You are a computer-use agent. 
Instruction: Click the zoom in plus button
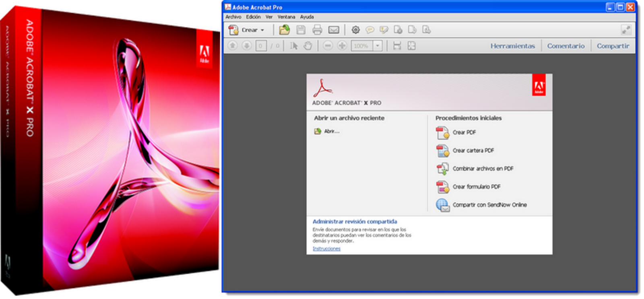point(342,46)
